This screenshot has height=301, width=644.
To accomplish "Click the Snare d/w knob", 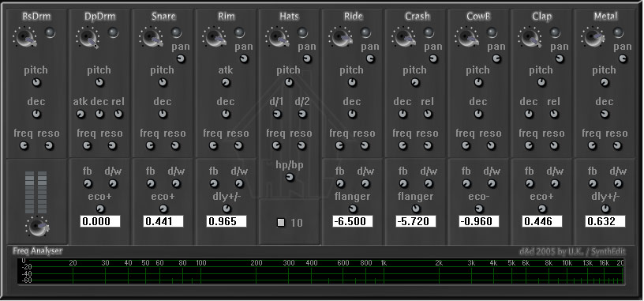I will pyautogui.click(x=176, y=184).
